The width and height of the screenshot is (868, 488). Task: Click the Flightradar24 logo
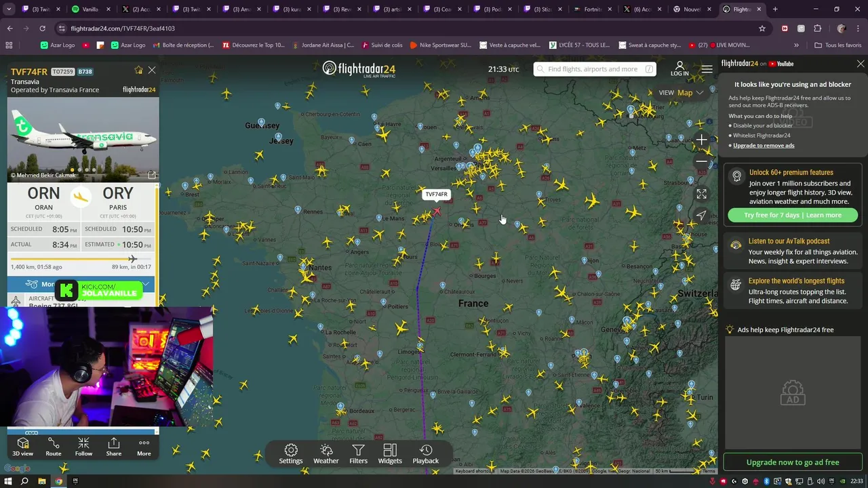[359, 68]
